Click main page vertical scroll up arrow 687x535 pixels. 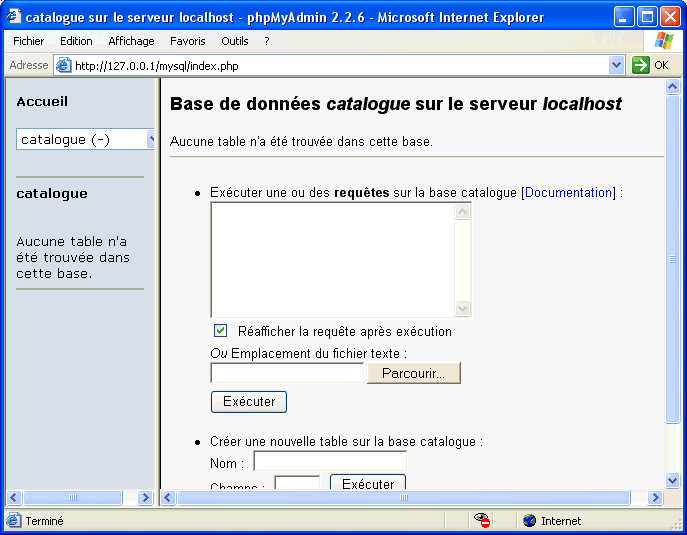tap(673, 87)
